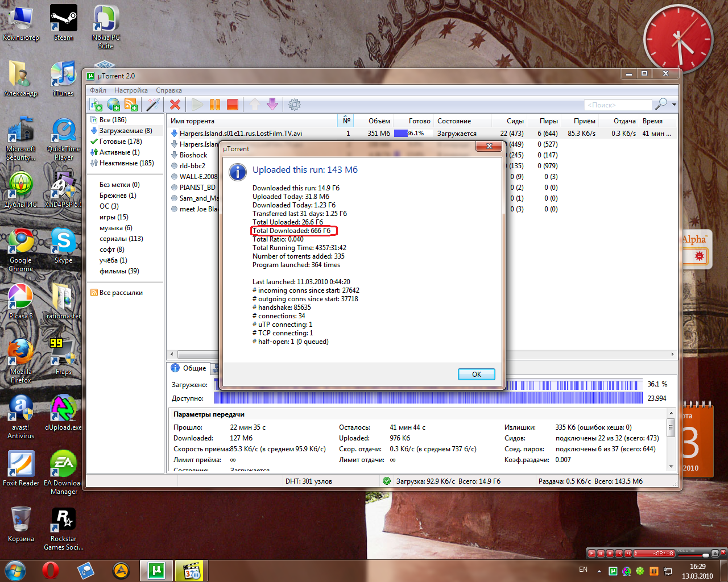Sort by the Имя торрента column header
The height and width of the screenshot is (582, 728).
252,121
